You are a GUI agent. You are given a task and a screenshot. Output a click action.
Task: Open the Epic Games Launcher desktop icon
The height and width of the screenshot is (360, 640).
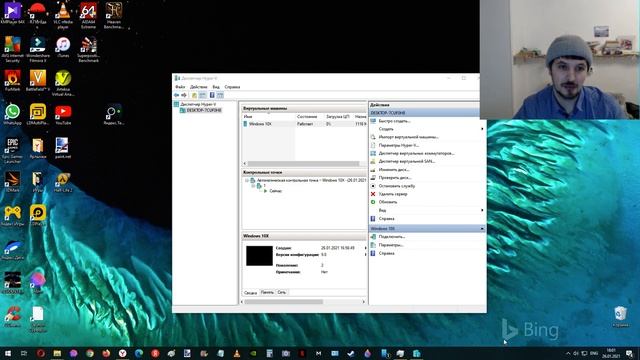(x=12, y=150)
